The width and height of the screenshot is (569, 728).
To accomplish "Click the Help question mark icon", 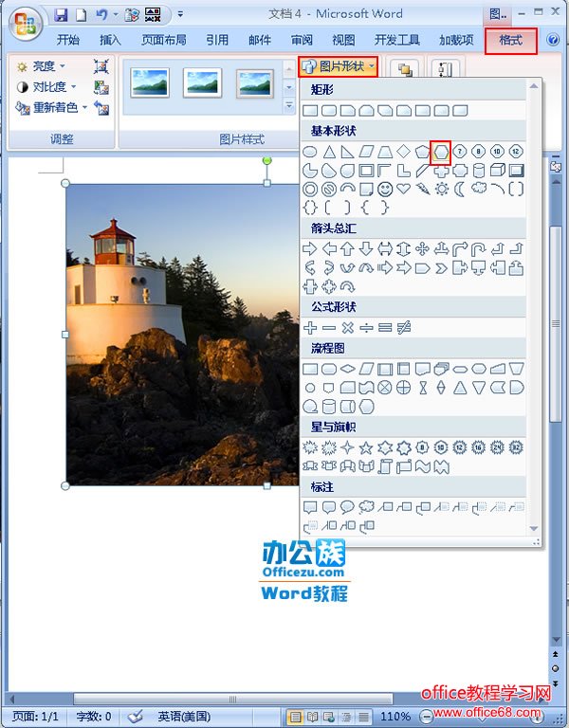I will [553, 40].
